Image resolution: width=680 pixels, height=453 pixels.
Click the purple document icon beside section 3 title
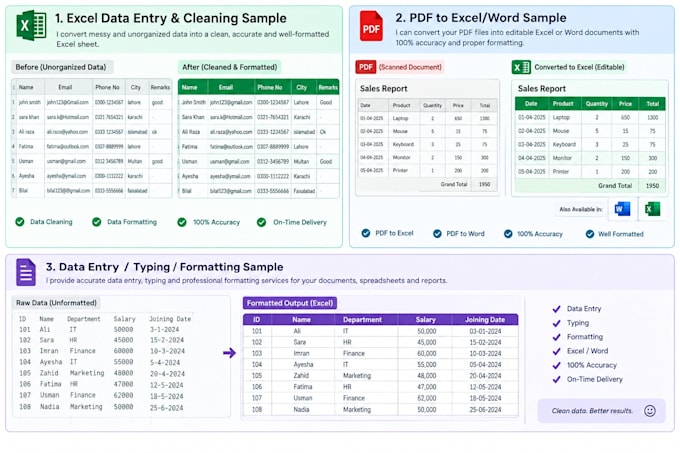tap(26, 272)
